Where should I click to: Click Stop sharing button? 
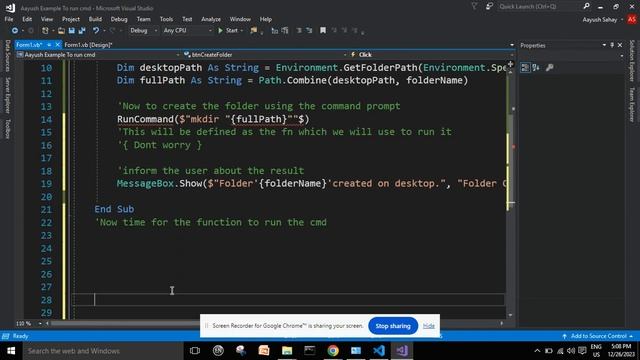393,326
